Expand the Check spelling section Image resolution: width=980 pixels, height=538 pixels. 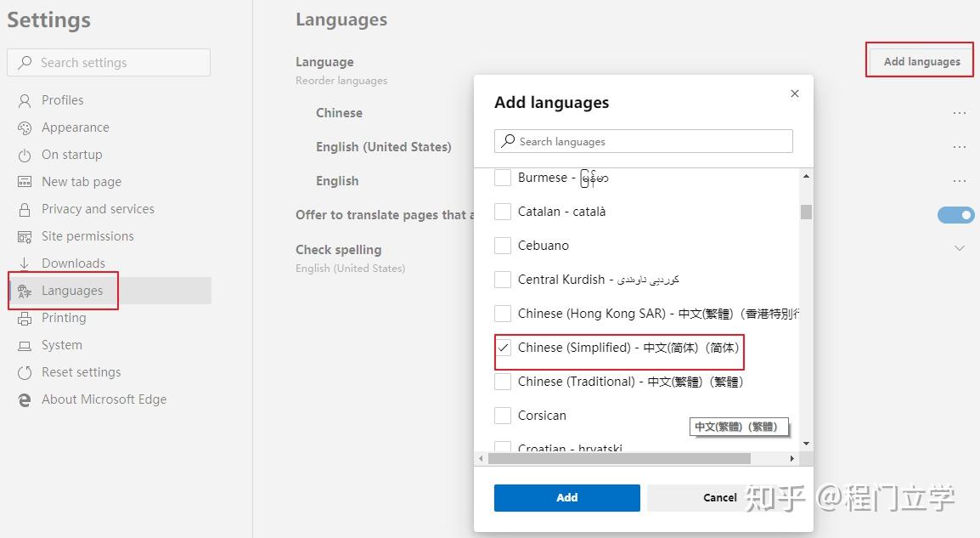coord(959,248)
